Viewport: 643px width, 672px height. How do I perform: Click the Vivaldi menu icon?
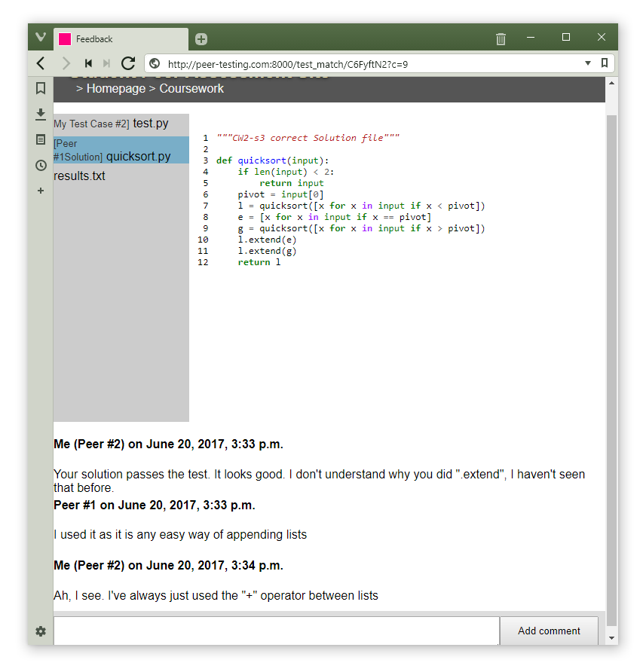41,37
